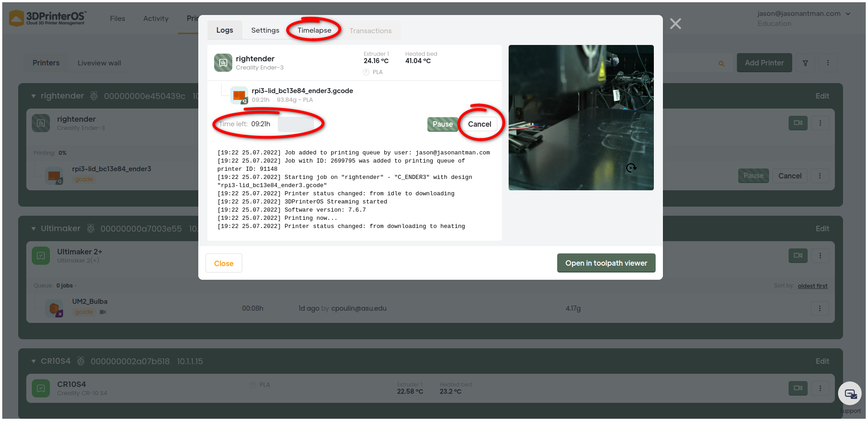Click the rpi3-lid gcode file thumbnail in dialog
Image resolution: width=868 pixels, height=421 pixels.
(239, 95)
